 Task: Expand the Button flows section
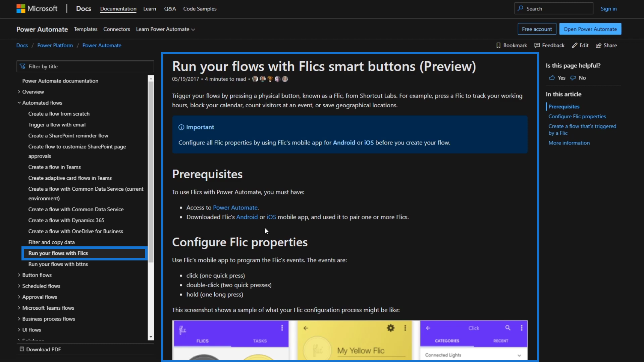tap(19, 275)
